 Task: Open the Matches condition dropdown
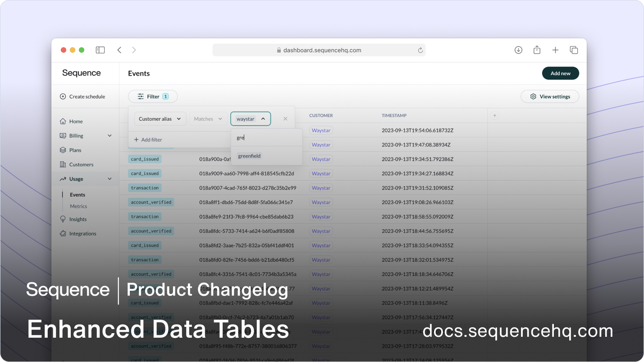coord(208,118)
